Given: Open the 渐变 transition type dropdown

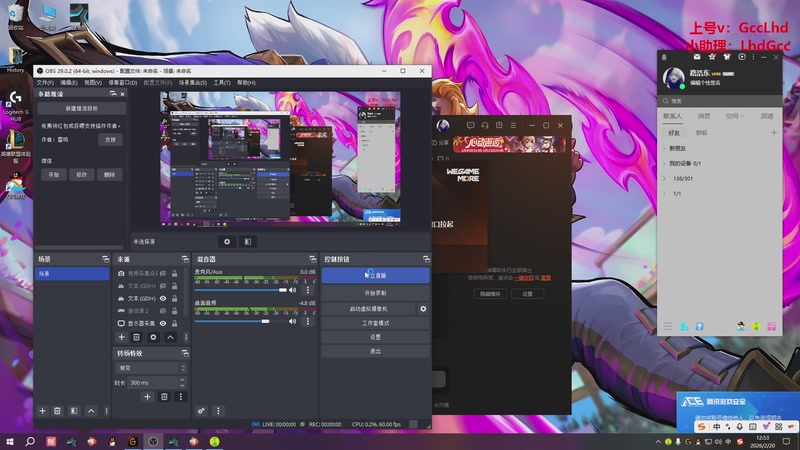Looking at the screenshot, I should [152, 368].
